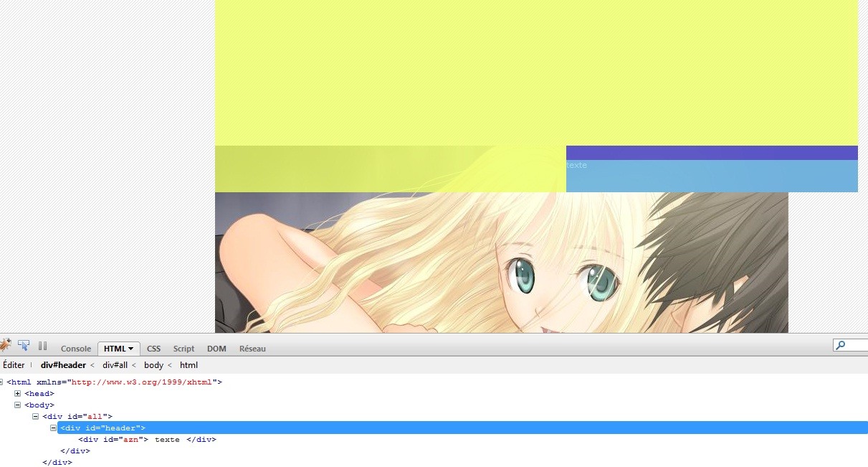Select the html xmlns tag line
Viewport: 868px width, 467px height.
coord(115,382)
